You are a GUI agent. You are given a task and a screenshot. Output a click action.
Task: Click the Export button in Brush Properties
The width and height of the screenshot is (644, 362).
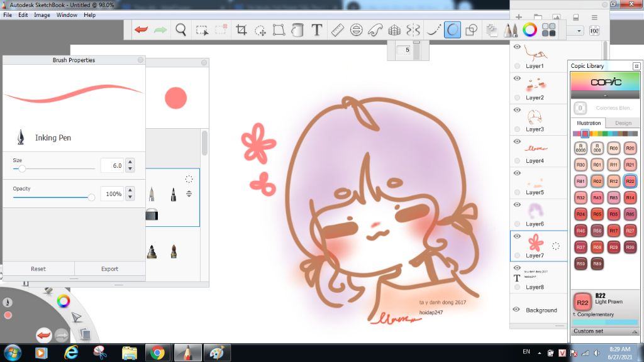[x=109, y=269]
